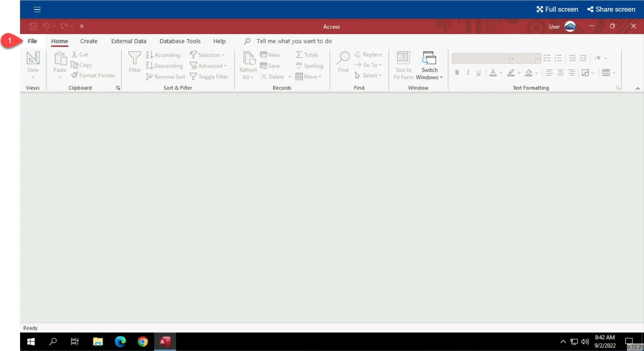Image resolution: width=644 pixels, height=351 pixels.
Task: Refresh all records
Action: [248, 65]
